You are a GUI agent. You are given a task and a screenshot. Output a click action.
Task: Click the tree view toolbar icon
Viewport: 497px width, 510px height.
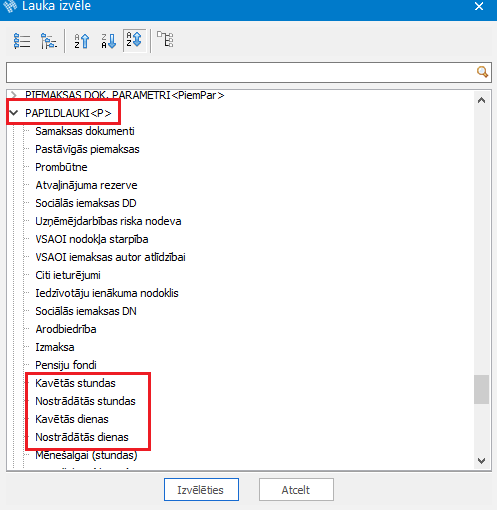(49, 41)
